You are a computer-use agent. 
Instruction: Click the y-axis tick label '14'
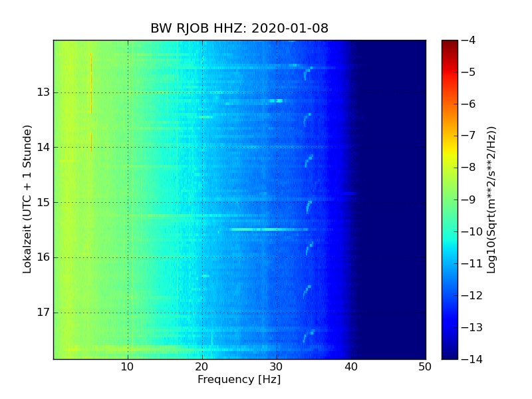[43, 147]
